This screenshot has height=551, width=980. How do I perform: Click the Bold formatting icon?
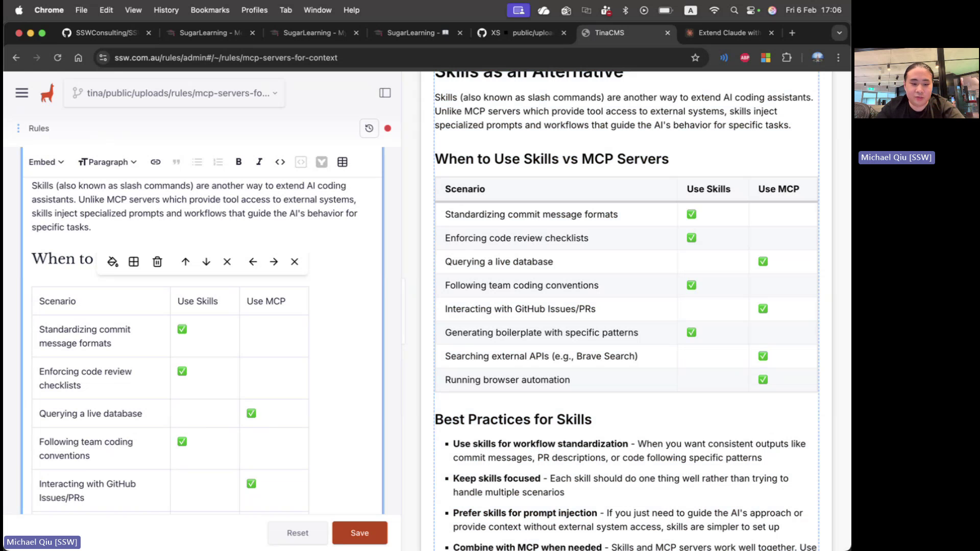pos(238,162)
